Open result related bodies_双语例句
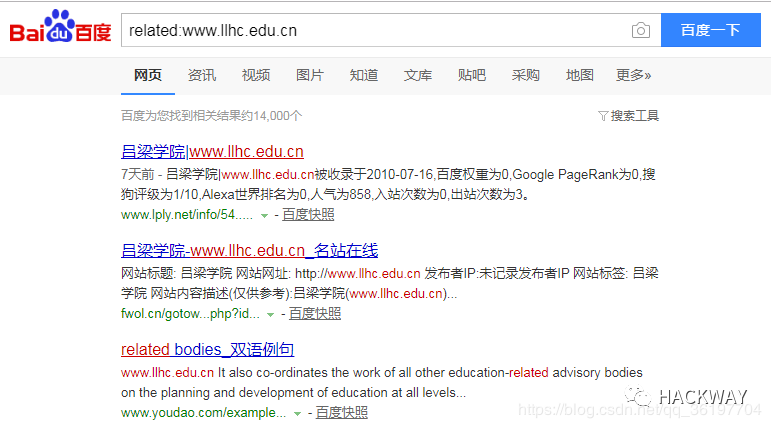Screen dimensions: 771x428 tap(208, 349)
